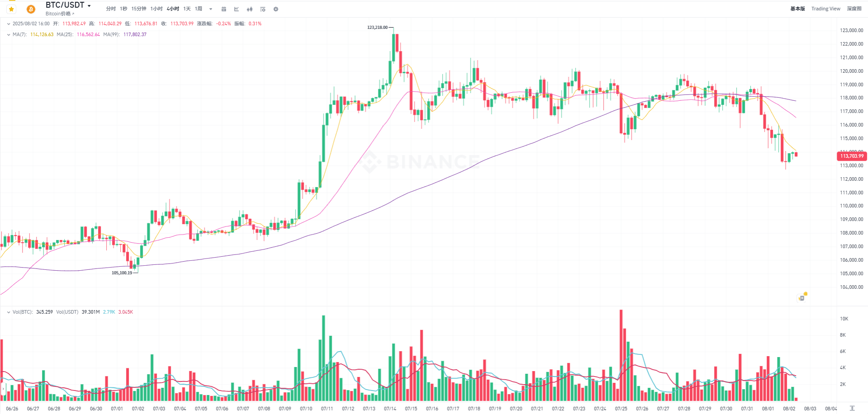
Task: Collapse the Vol(BTC) volume legend chevron
Action: pos(9,312)
